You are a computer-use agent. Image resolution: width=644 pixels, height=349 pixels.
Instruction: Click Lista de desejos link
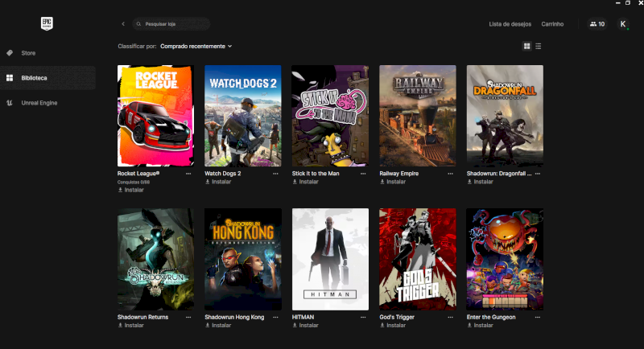(510, 24)
